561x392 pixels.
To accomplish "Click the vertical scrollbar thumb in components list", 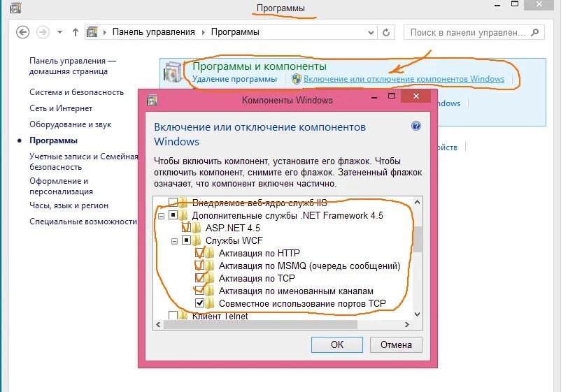I will 417,239.
